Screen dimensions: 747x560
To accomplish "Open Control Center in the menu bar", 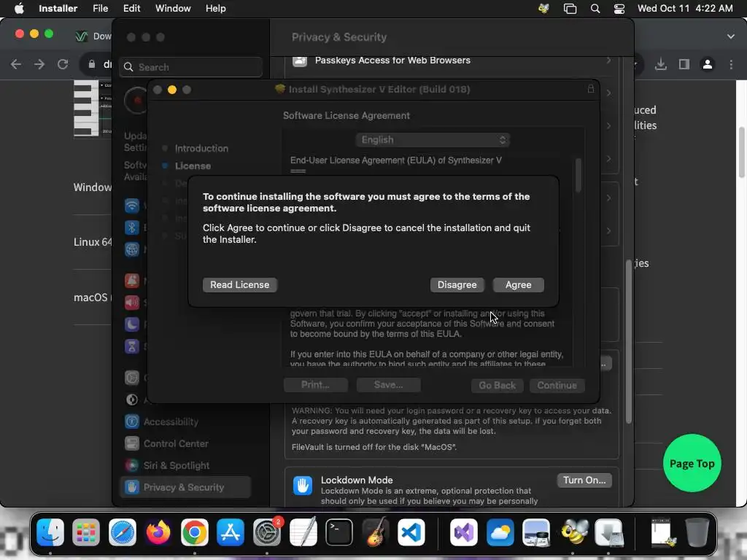I will coord(619,9).
